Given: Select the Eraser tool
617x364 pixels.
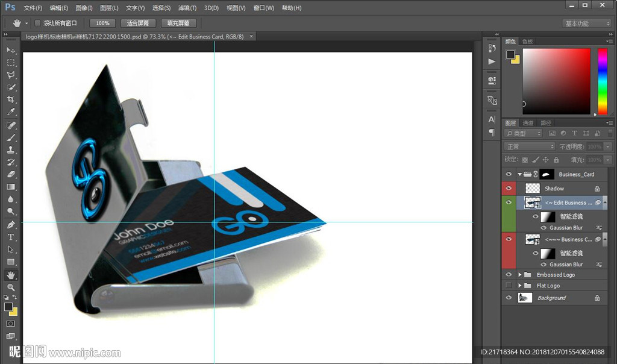Looking at the screenshot, I should point(11,174).
